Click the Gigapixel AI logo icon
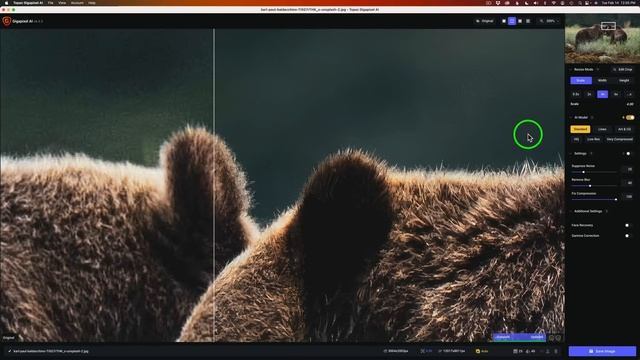 7,21
